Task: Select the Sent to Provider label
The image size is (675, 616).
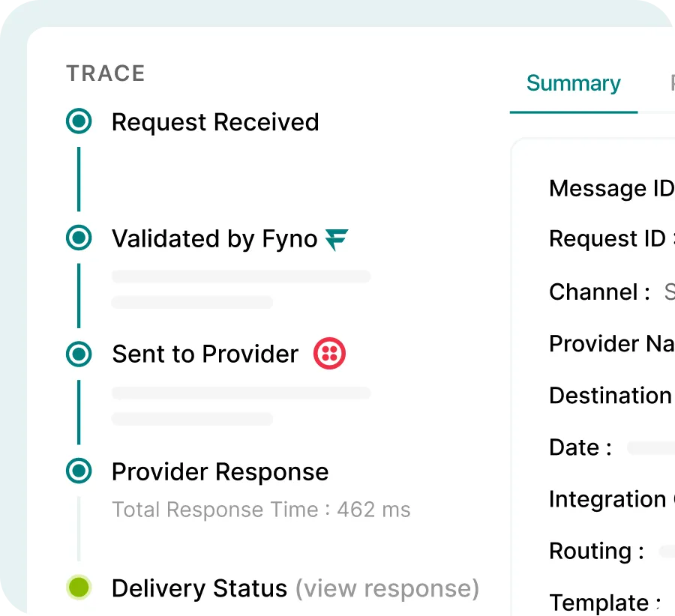Action: coord(205,354)
